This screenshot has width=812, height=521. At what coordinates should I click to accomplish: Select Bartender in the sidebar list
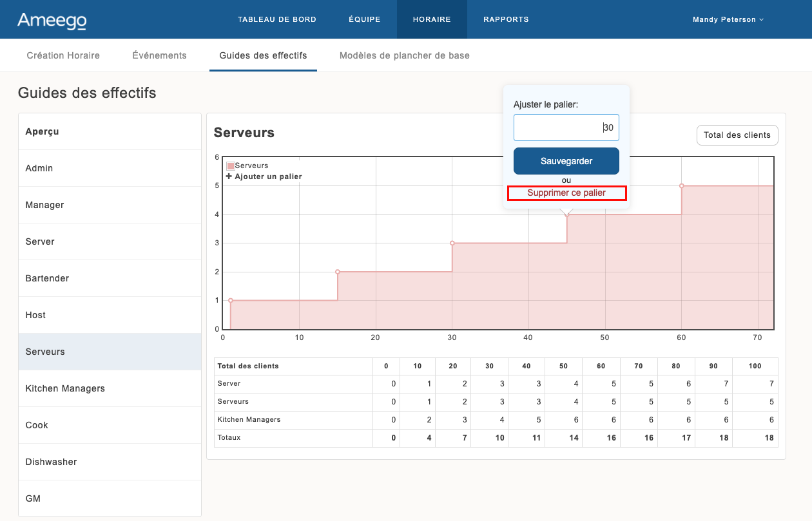click(47, 278)
